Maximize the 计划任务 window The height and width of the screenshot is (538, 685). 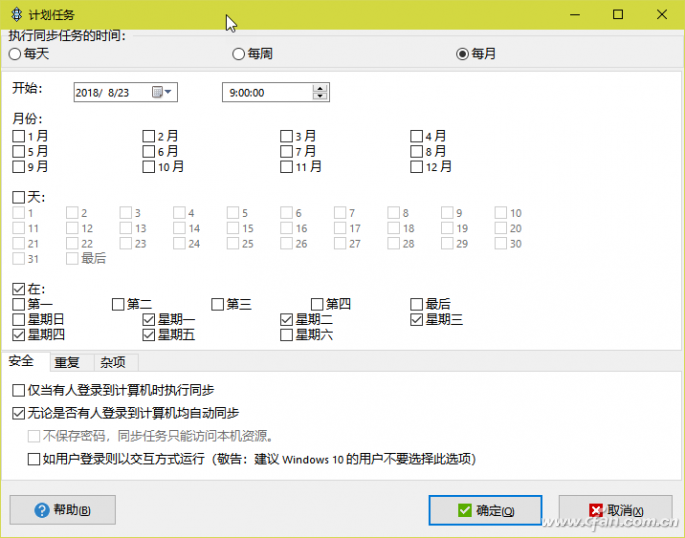point(618,14)
